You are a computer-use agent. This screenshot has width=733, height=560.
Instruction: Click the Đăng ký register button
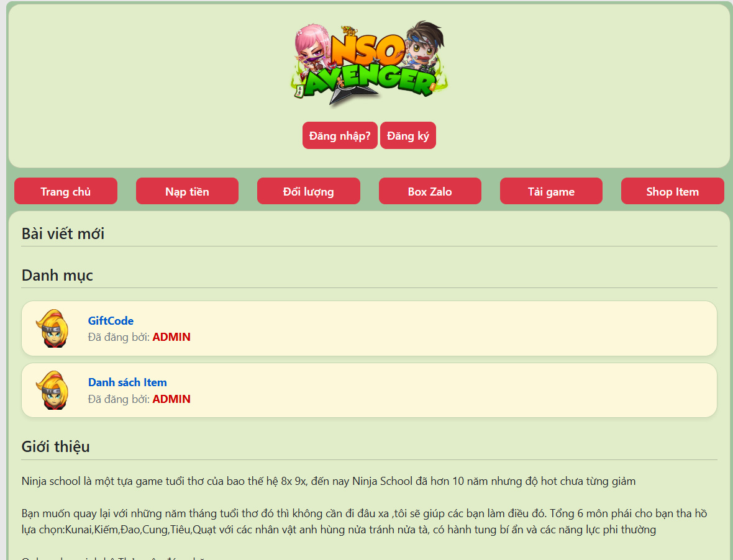point(408,135)
